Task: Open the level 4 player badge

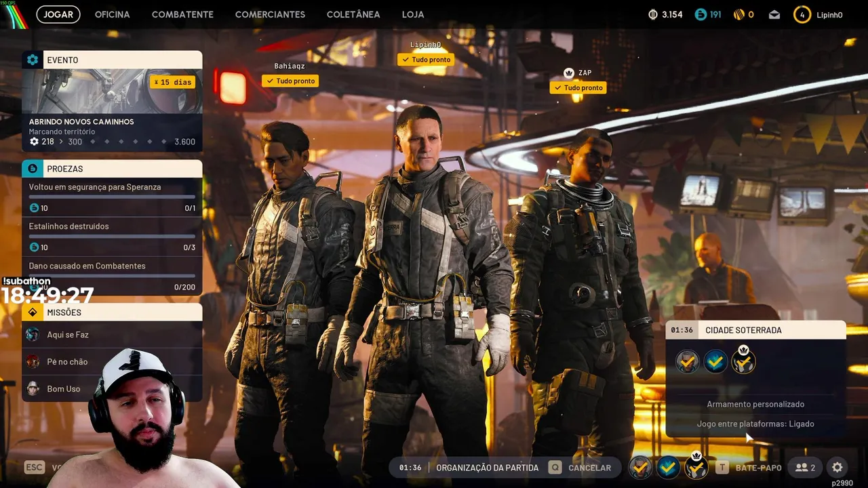Action: pos(802,14)
